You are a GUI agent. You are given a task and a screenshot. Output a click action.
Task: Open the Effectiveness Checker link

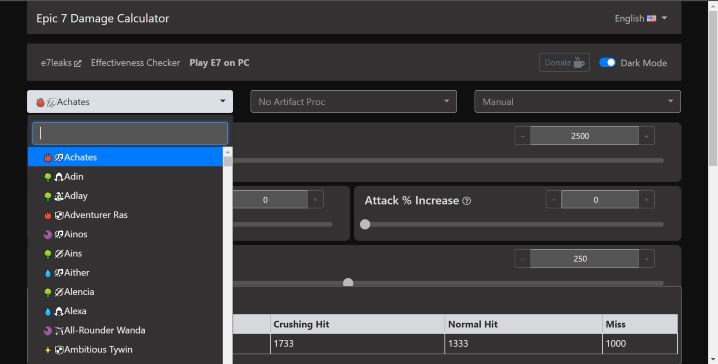point(135,63)
